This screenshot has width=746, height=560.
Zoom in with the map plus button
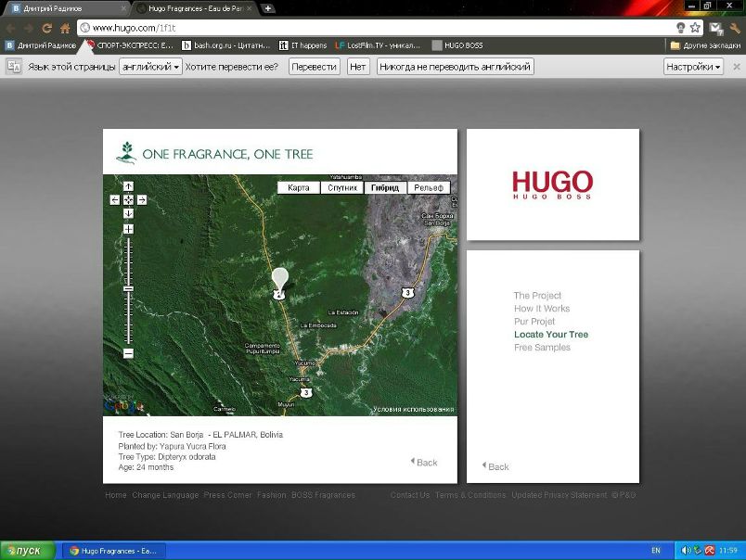click(128, 229)
